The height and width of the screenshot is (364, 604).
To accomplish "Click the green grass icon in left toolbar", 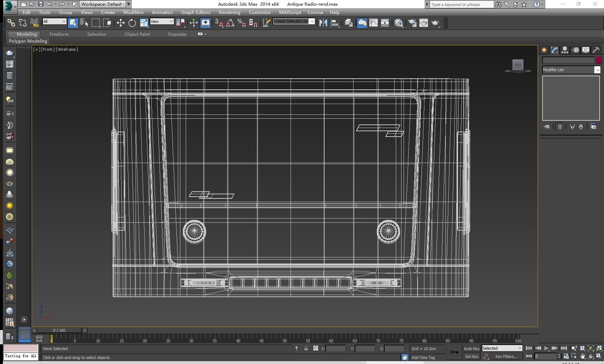I will point(10,275).
